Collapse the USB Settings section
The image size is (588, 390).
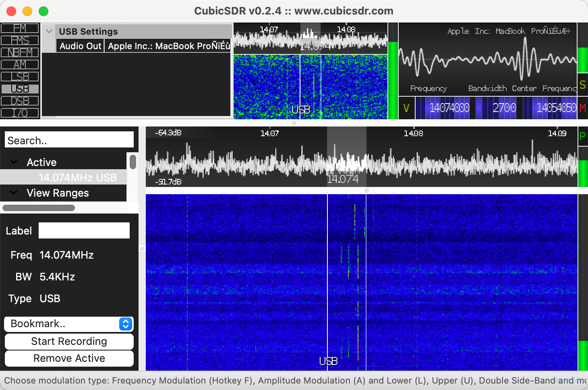point(49,31)
